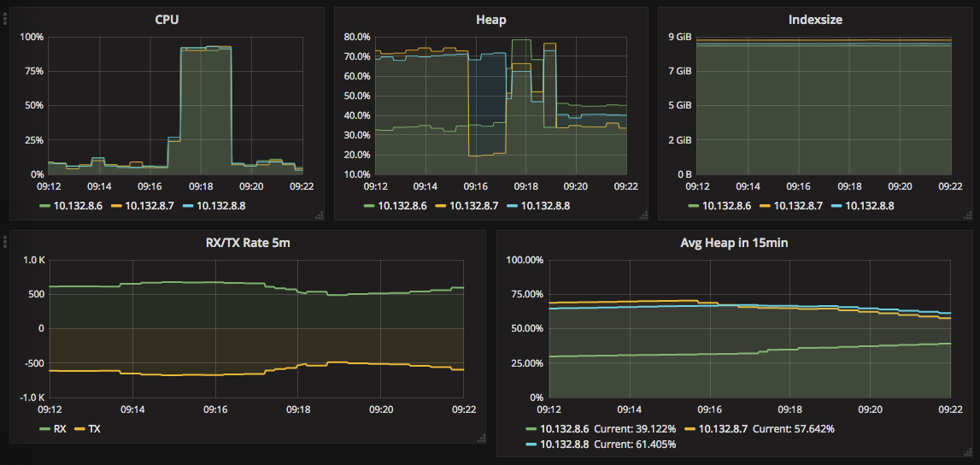Click the '80.0%' axis label on Heap

[x=357, y=37]
